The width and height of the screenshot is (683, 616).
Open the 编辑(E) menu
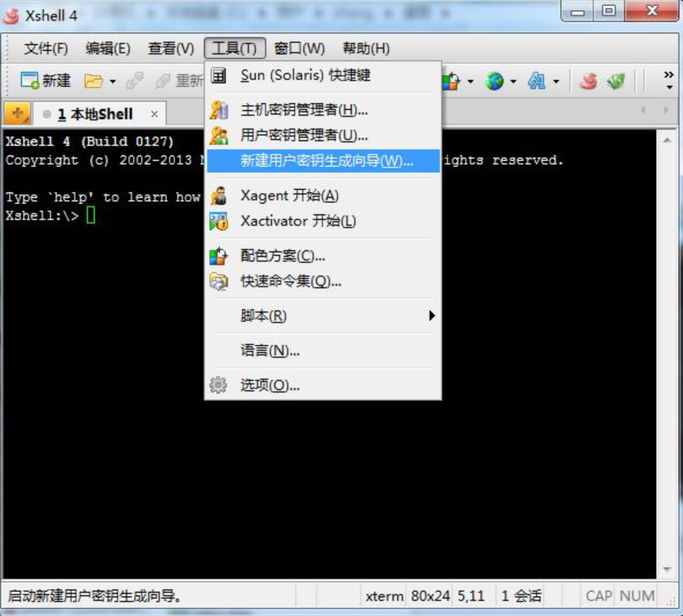point(108,48)
